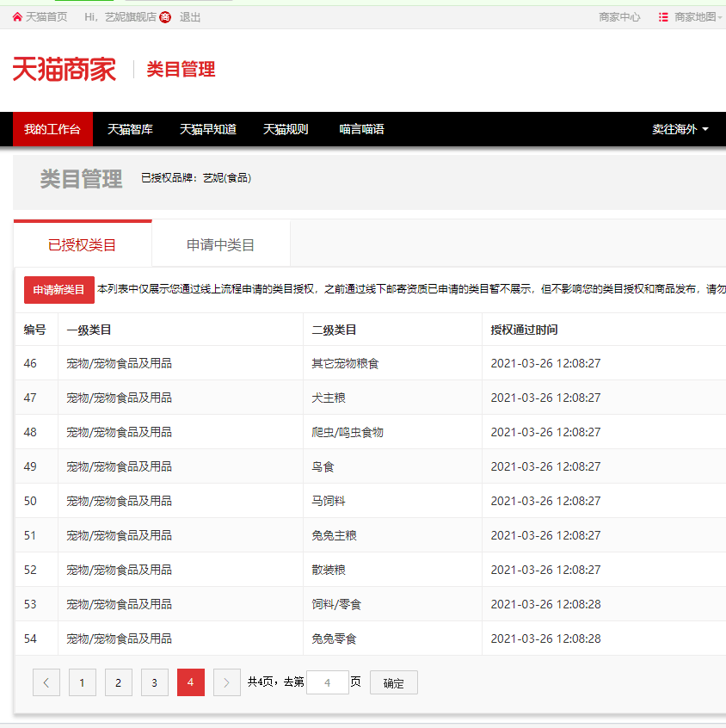Open the 商家中心 link
Screen dimensions: 726x728
[x=619, y=17]
